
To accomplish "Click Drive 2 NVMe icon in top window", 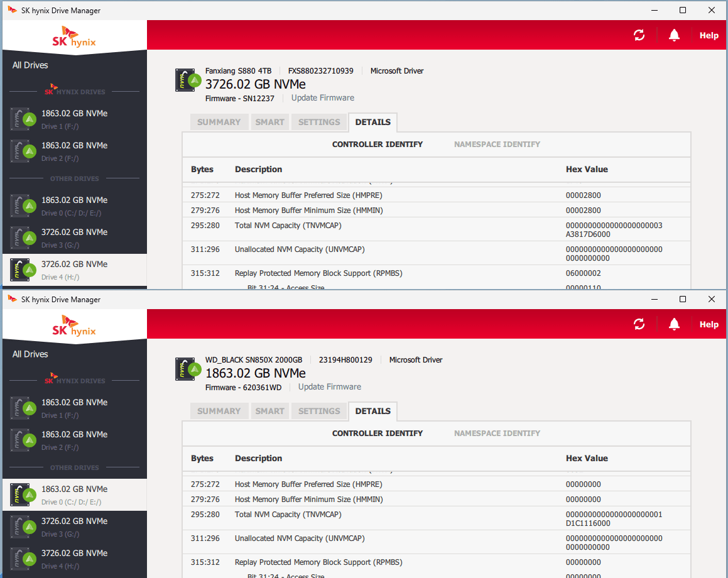I will tap(23, 151).
